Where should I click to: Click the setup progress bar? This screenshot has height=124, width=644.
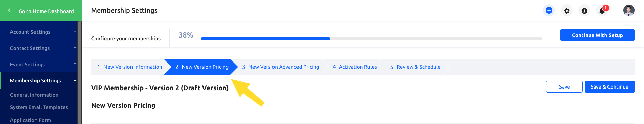[371, 39]
